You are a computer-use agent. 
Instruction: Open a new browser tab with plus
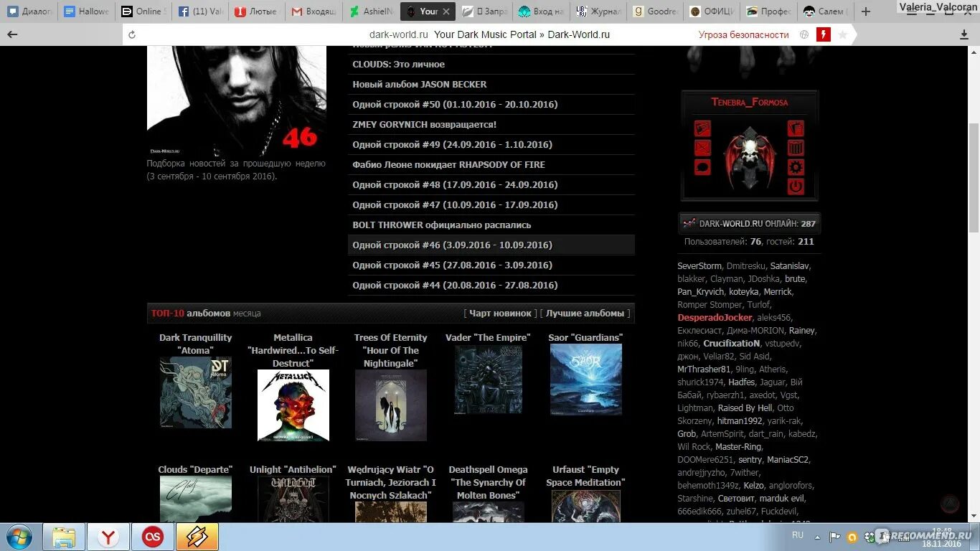pos(866,11)
